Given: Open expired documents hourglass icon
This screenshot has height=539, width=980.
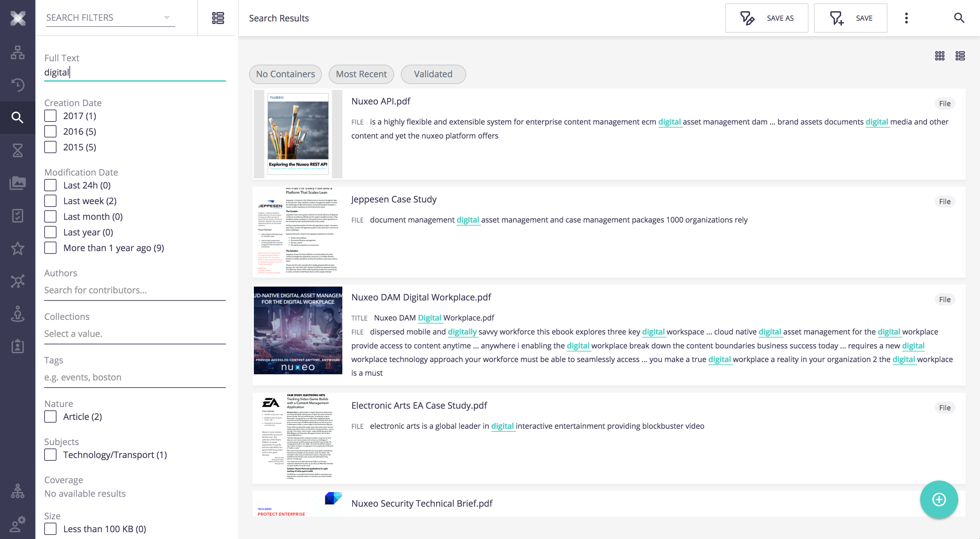Looking at the screenshot, I should (x=17, y=150).
